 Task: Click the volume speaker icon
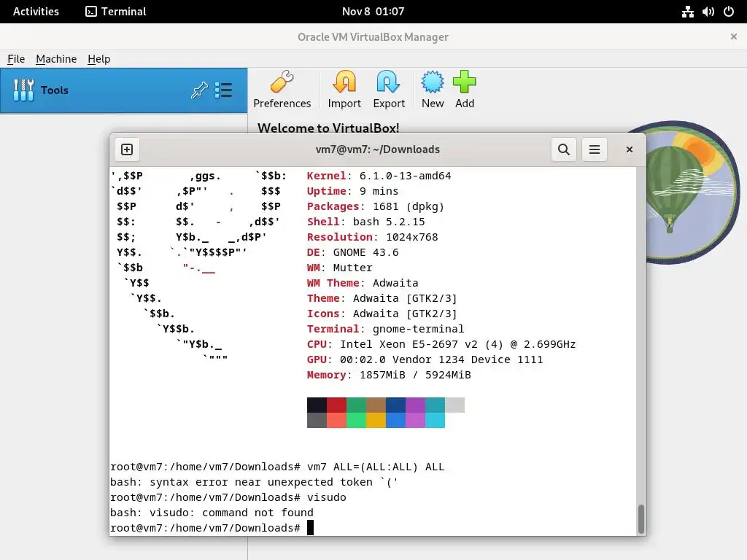(708, 12)
